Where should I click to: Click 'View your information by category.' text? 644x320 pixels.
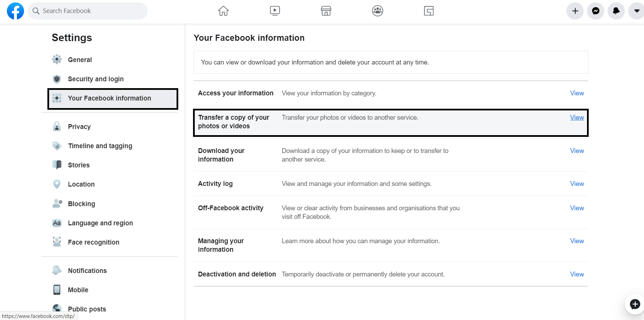tap(329, 93)
